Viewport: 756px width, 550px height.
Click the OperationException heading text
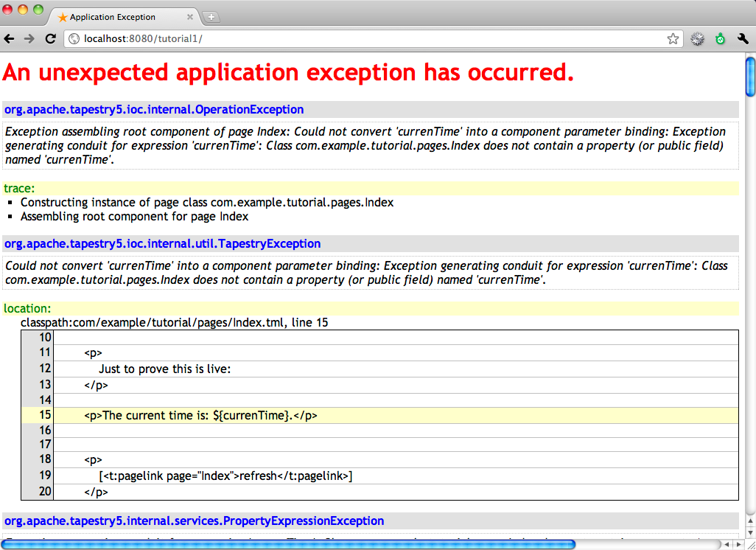click(154, 110)
